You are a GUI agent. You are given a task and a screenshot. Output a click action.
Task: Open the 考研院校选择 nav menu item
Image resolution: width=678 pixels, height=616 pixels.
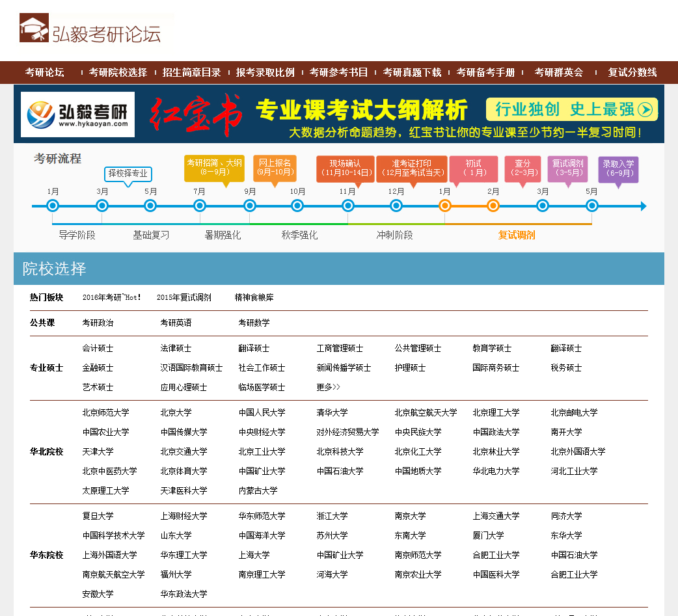pyautogui.click(x=118, y=72)
